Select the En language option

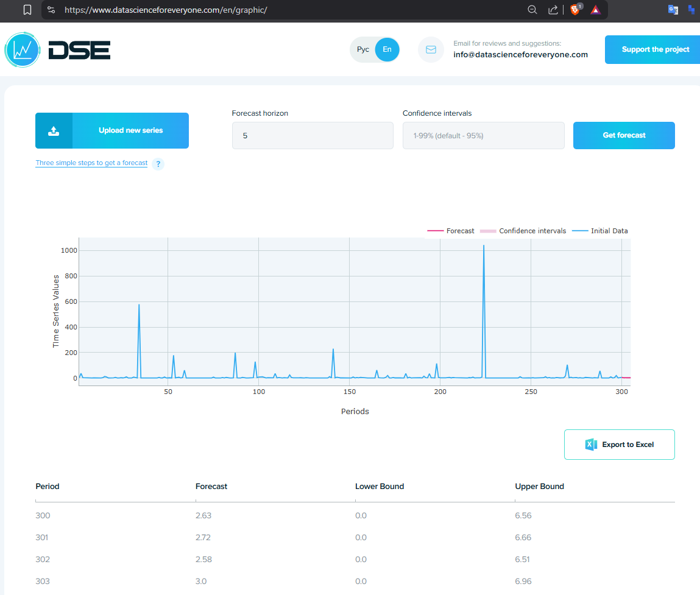387,49
